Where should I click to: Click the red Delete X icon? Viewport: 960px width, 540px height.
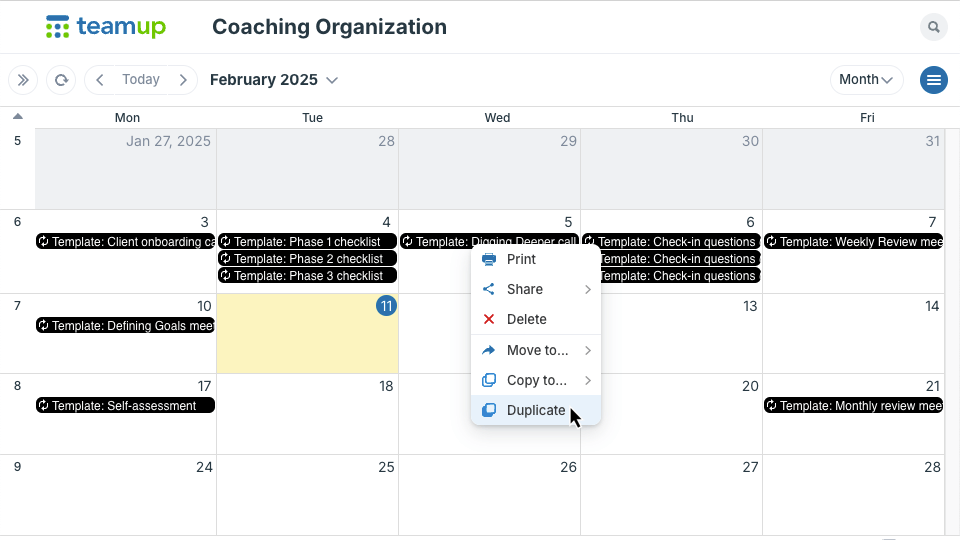coord(489,319)
